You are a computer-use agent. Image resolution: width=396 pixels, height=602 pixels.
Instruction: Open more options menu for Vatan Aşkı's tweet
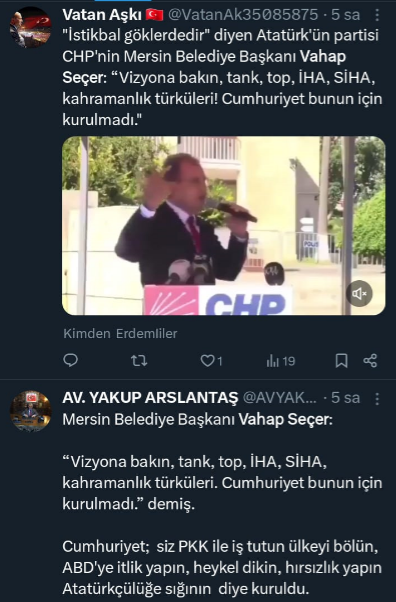[x=377, y=15]
